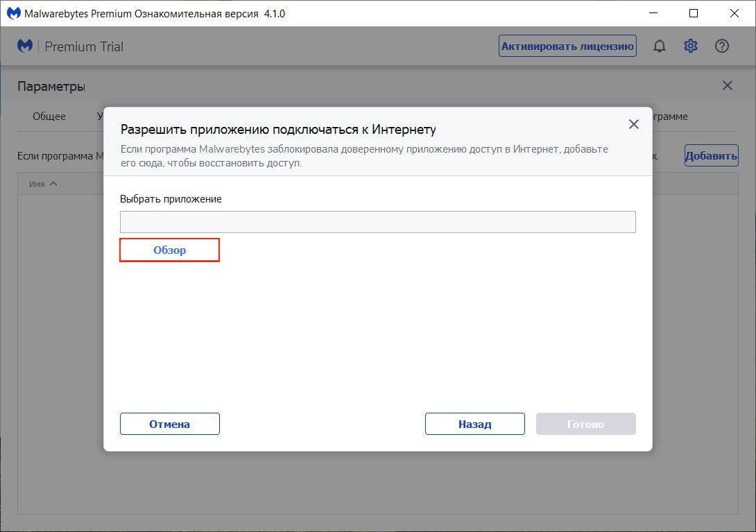
Task: Minimize the Malwarebytes window
Action: (653, 14)
